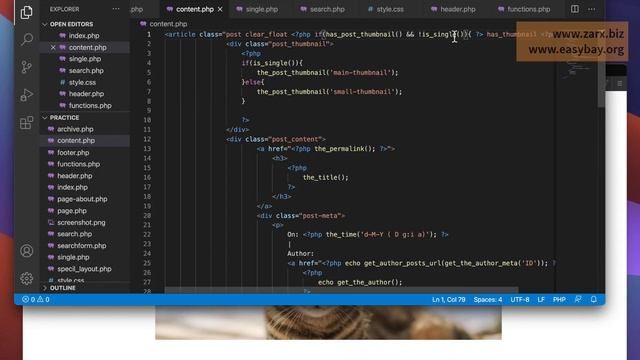The image size is (640, 360).
Task: Change language mode PHP in status bar
Action: [559, 300]
